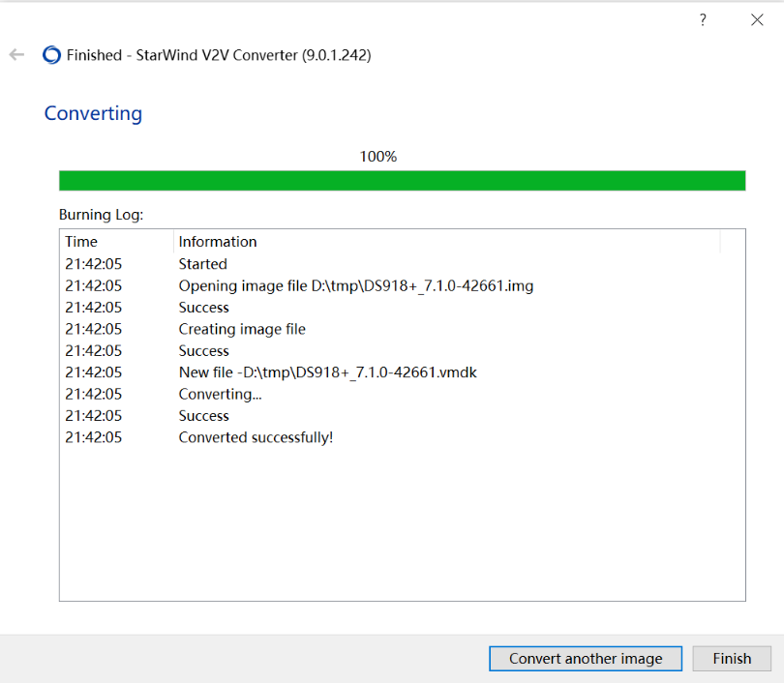
Task: Click the 100% progress label
Action: (x=378, y=157)
